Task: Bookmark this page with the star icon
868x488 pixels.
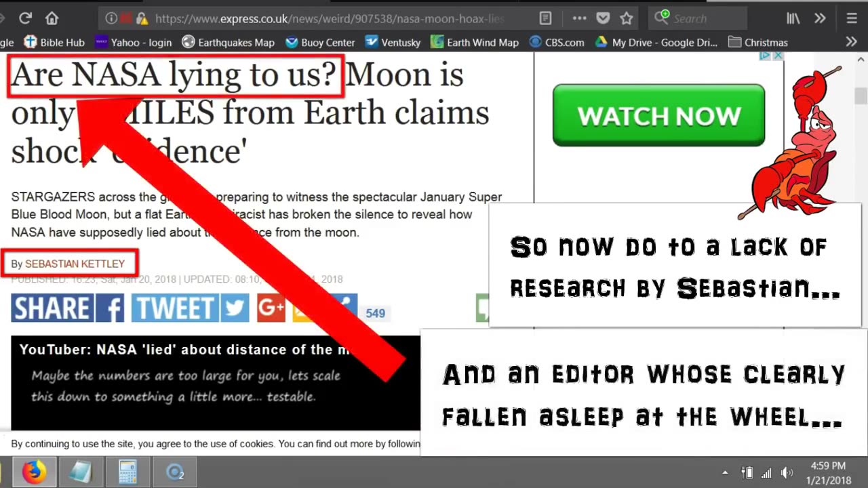Action: (x=627, y=18)
